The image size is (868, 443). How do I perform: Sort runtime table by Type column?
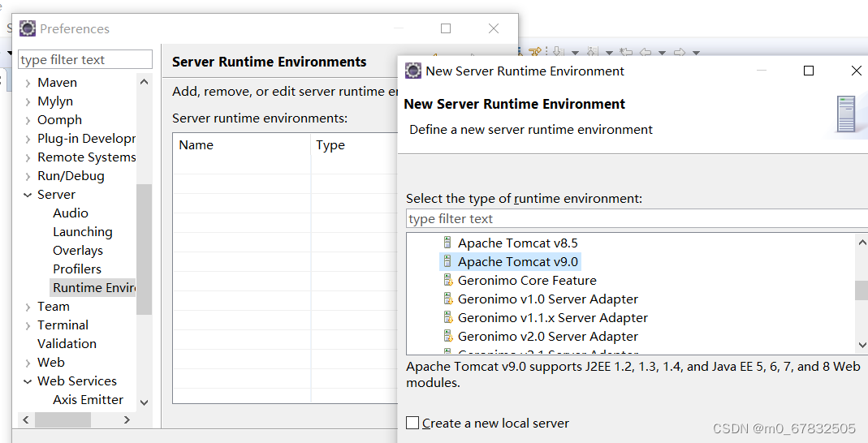354,145
